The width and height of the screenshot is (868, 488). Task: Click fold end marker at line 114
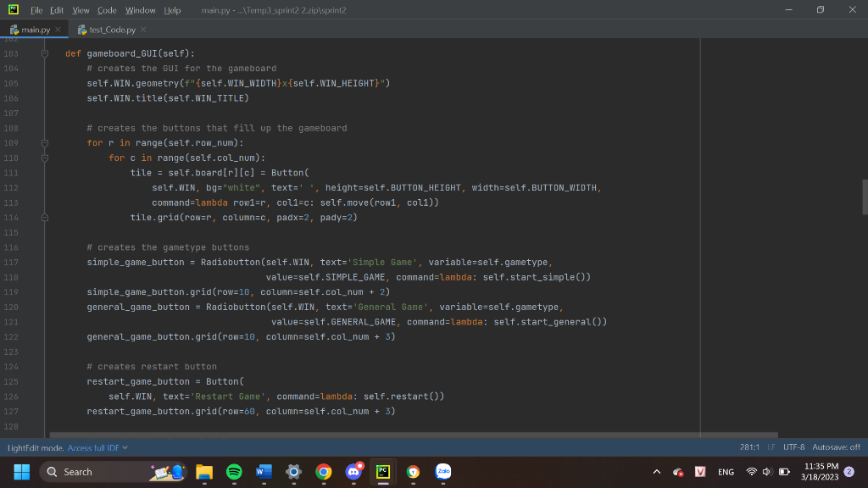tap(45, 218)
